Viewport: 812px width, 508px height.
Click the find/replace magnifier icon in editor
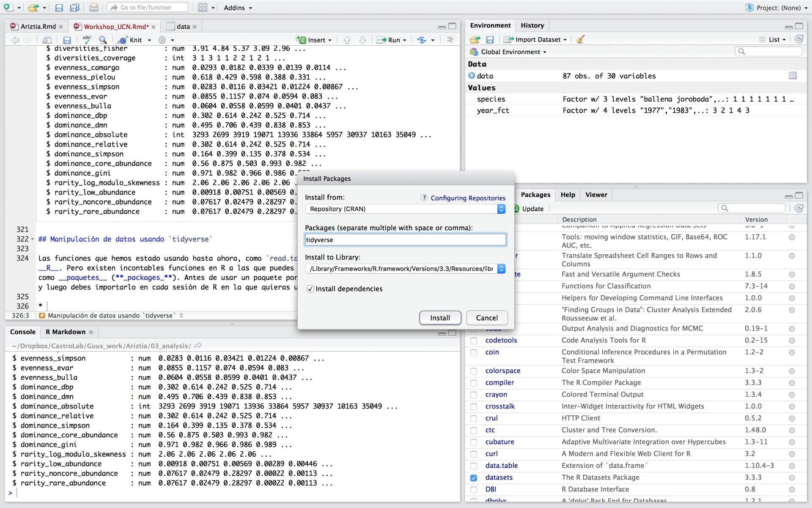click(x=103, y=40)
